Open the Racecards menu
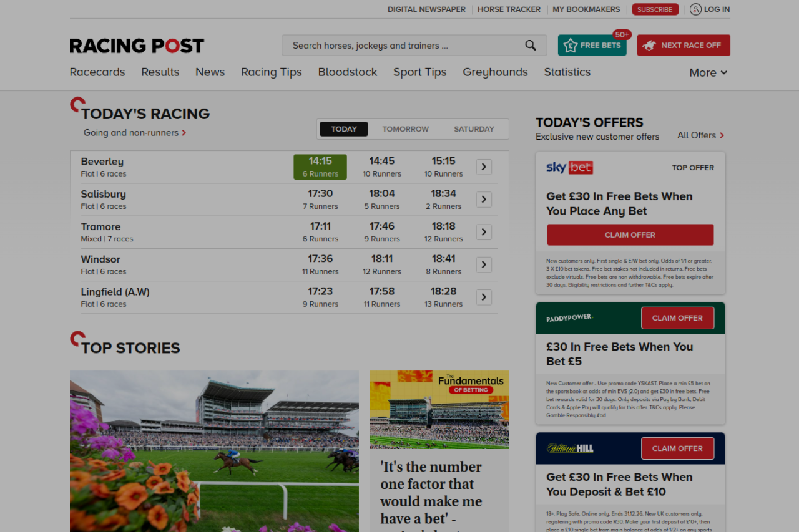 97,72
